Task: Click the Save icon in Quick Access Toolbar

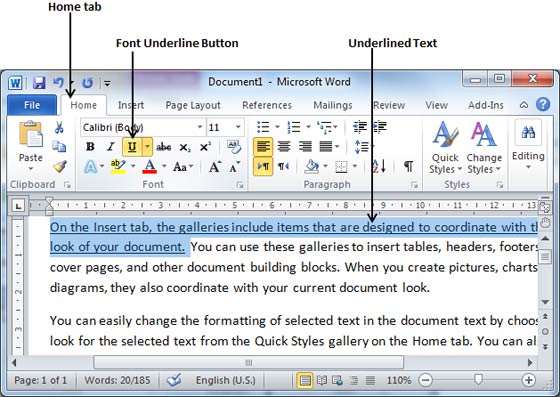Action: click(39, 83)
